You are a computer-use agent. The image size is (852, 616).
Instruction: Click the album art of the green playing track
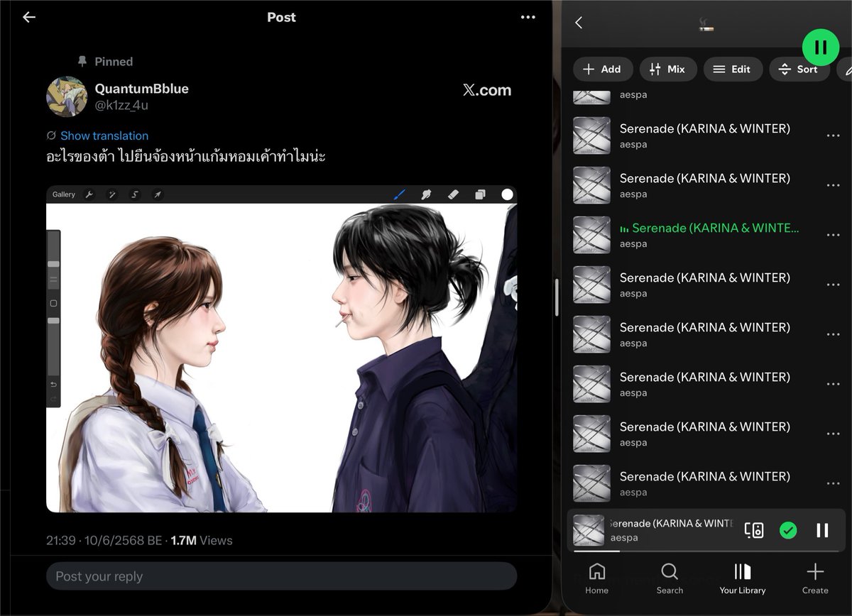pos(592,235)
